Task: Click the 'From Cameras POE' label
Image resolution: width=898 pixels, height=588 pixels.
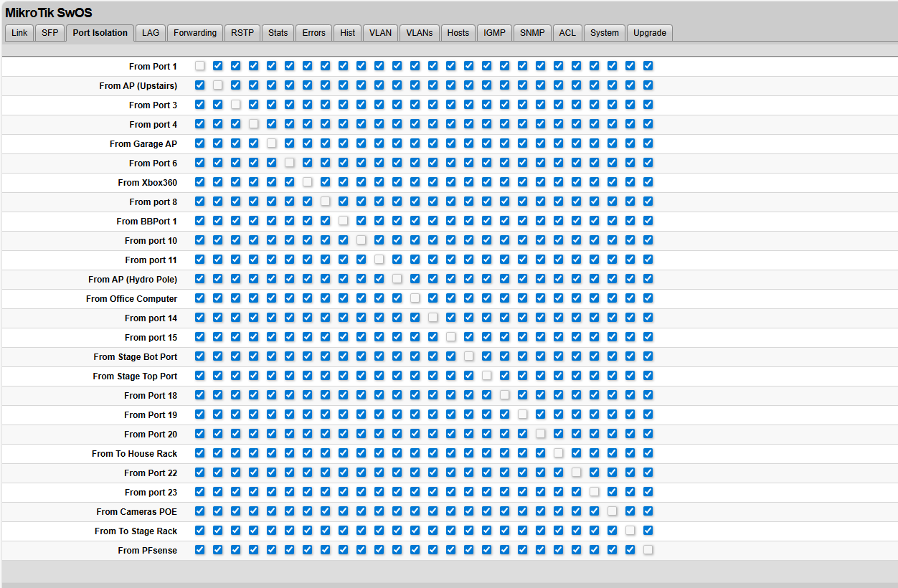Action: point(137,512)
